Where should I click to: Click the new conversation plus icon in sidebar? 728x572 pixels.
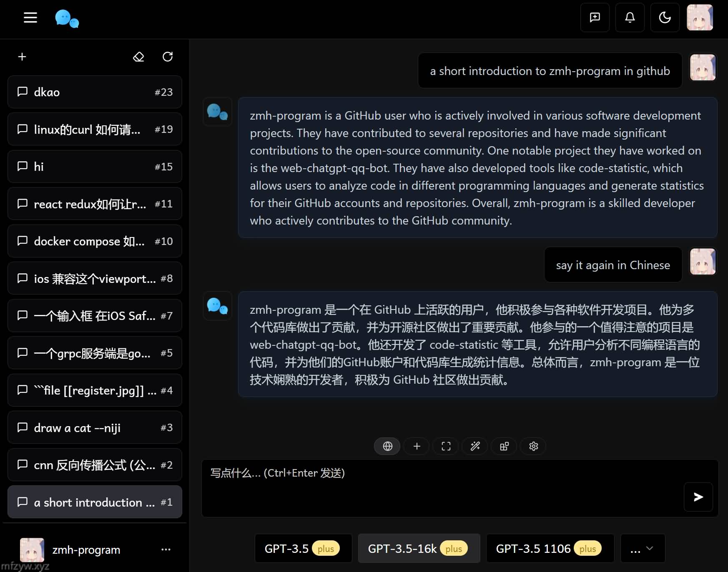click(x=22, y=57)
